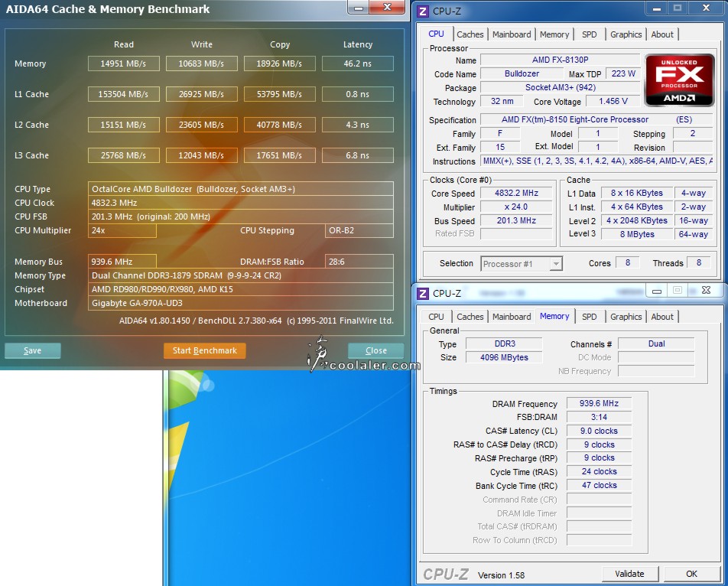Open Graphics tab in lower CPU-Z window
The width and height of the screenshot is (728, 586).
(626, 317)
